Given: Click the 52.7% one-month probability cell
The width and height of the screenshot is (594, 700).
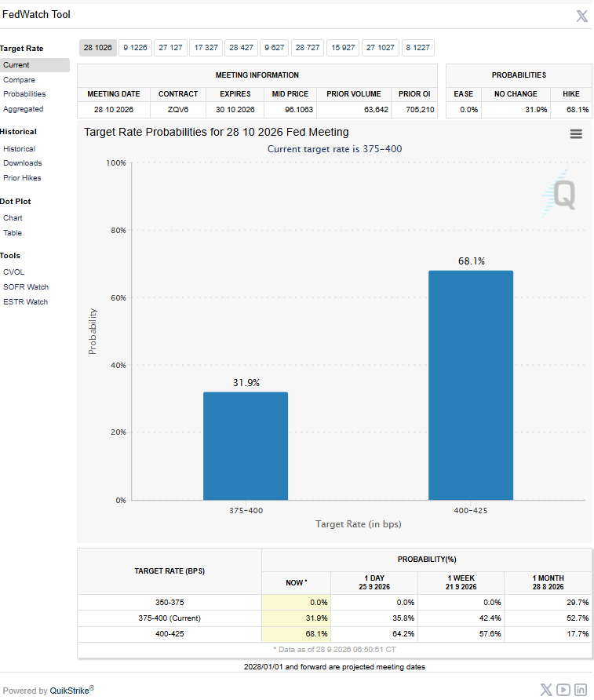Looking at the screenshot, I should coord(548,618).
